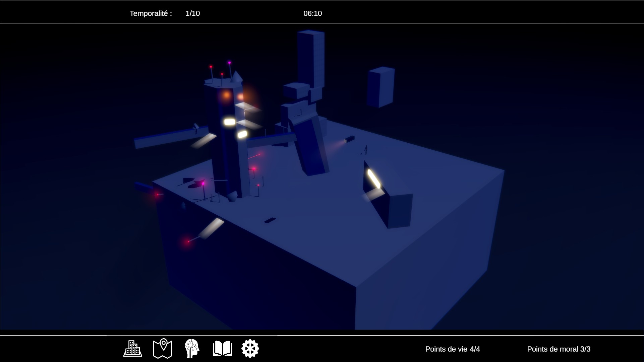Click the leaning slab building
Viewport: 644px width, 362px height.
tap(310, 147)
